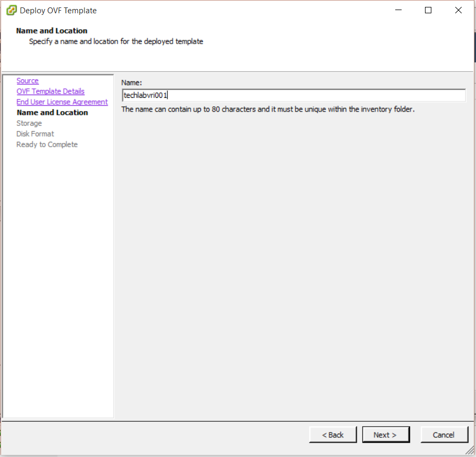Screen dimensions: 476x457
Task: Click the 'Specify a name and location' subtitle
Action: point(116,41)
